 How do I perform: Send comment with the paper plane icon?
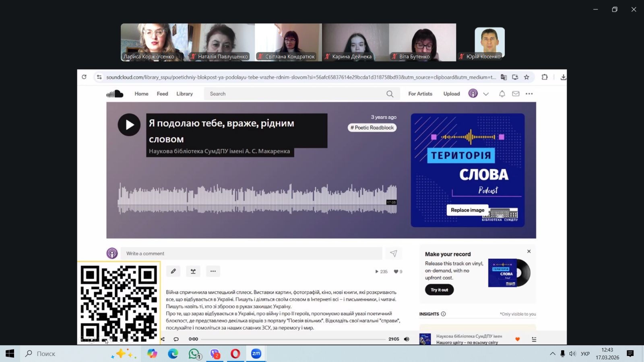coord(393,253)
